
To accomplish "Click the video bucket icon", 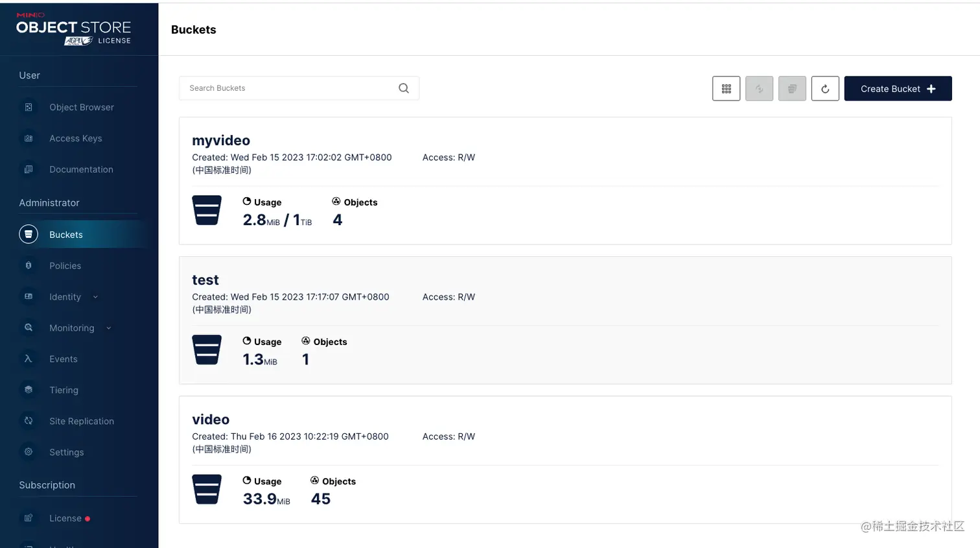I will [x=207, y=489].
